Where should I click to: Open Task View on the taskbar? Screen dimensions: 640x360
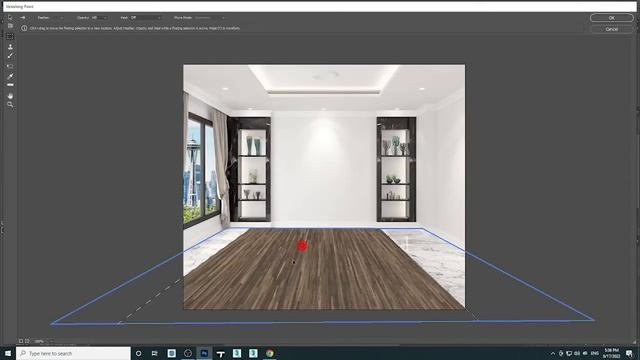pyautogui.click(x=154, y=353)
